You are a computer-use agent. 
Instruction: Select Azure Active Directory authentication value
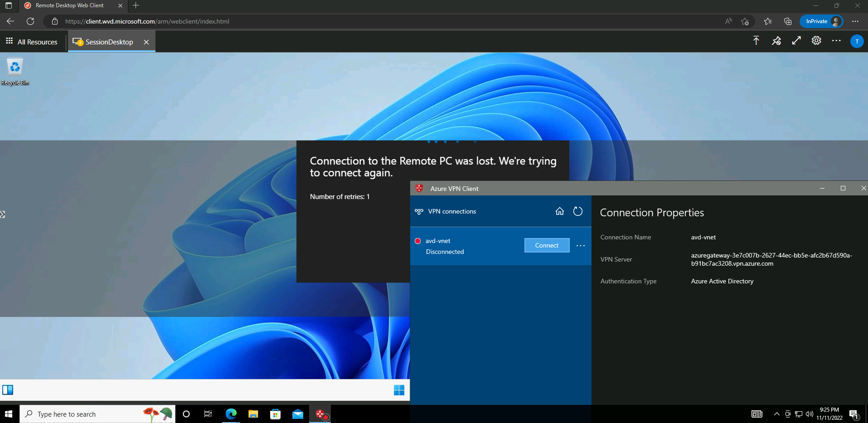pyautogui.click(x=722, y=281)
